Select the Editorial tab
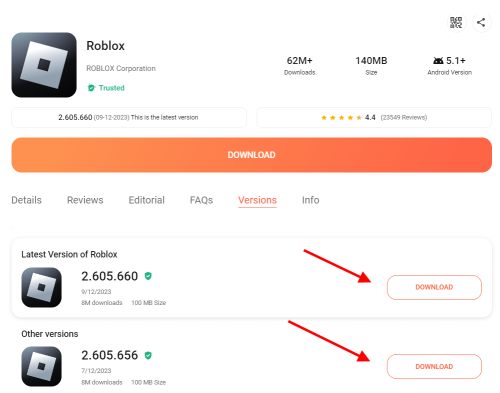Viewport: 500px width, 393px height. [147, 200]
